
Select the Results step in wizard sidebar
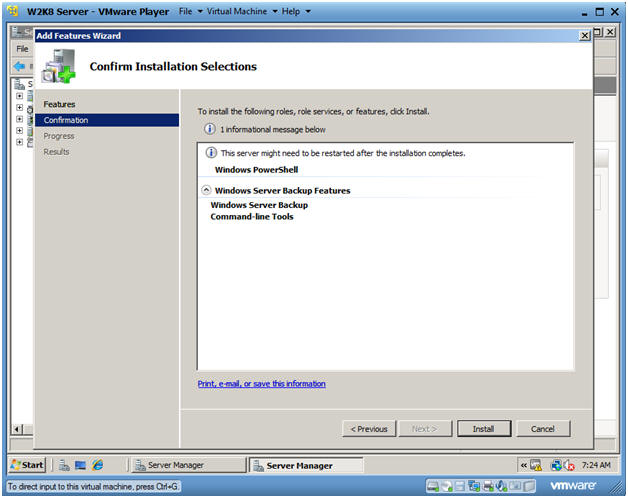[x=56, y=152]
